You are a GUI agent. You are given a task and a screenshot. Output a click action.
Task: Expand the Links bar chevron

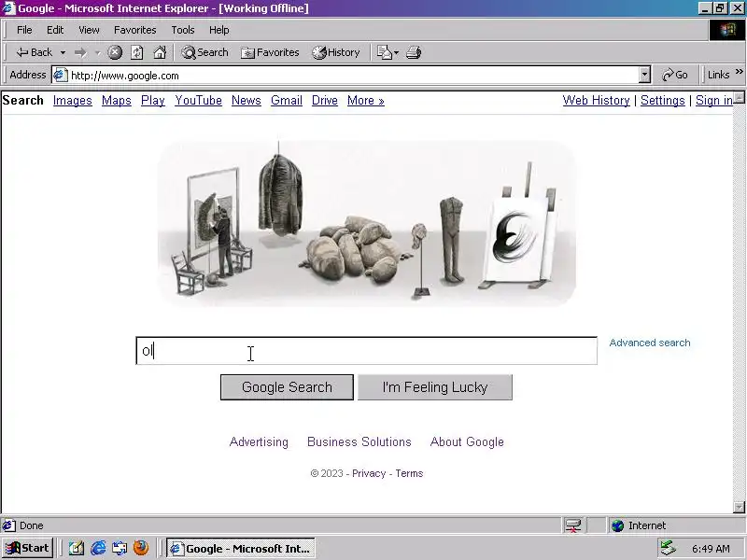[x=739, y=72]
